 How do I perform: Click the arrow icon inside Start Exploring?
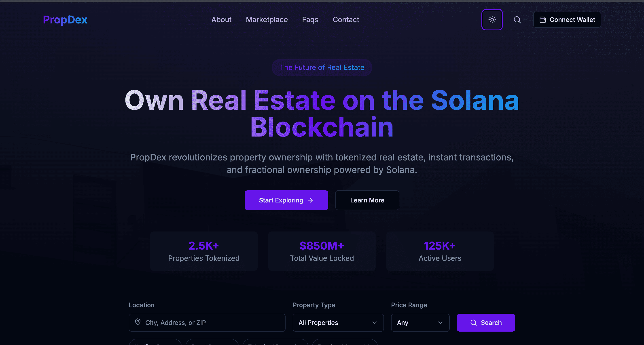click(x=311, y=200)
